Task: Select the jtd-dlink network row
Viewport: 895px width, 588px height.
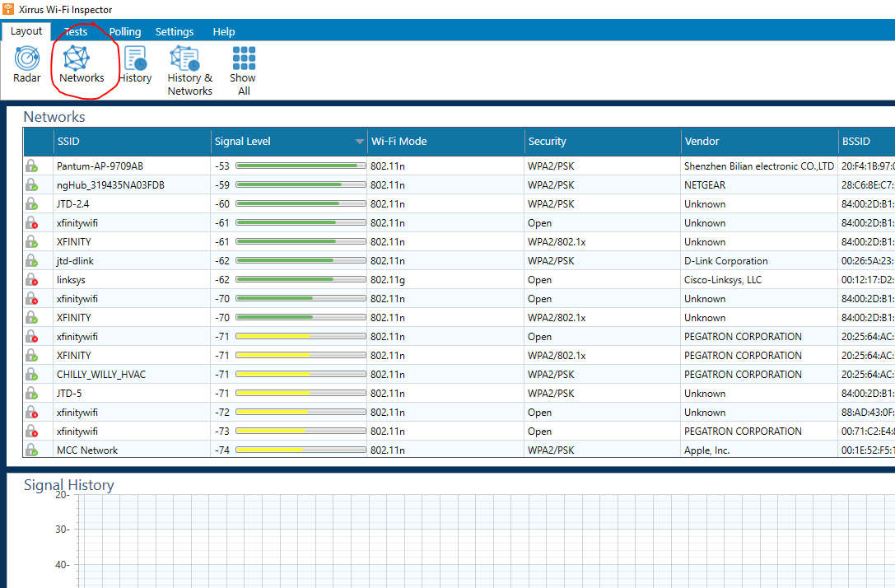Action: pyautogui.click(x=459, y=261)
